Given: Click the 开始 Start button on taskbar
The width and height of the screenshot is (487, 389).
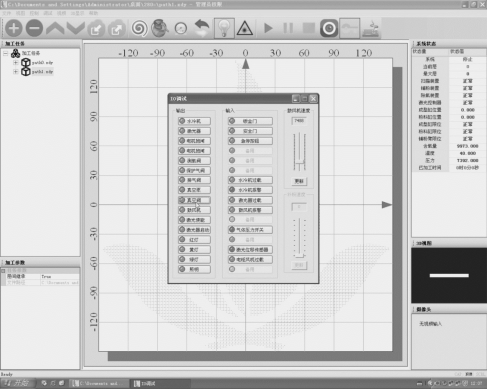Looking at the screenshot, I should 17,383.
